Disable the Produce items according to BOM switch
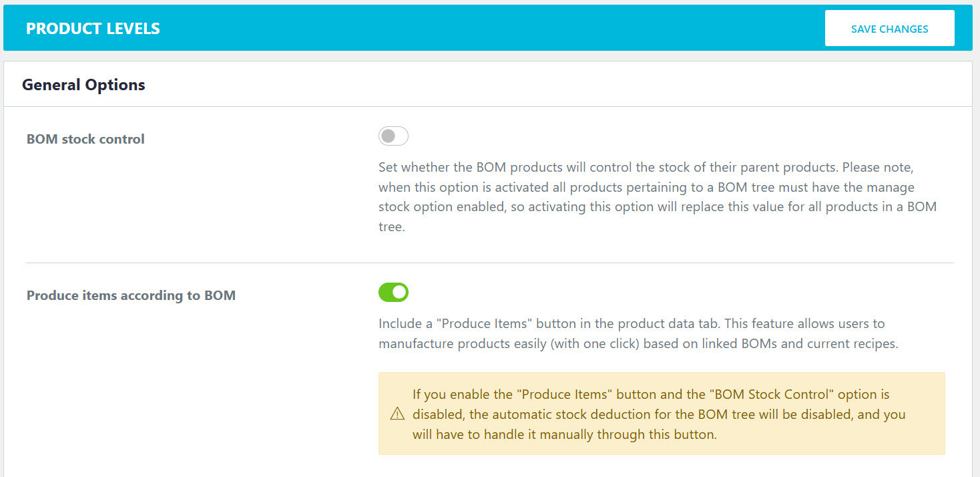 pyautogui.click(x=393, y=293)
